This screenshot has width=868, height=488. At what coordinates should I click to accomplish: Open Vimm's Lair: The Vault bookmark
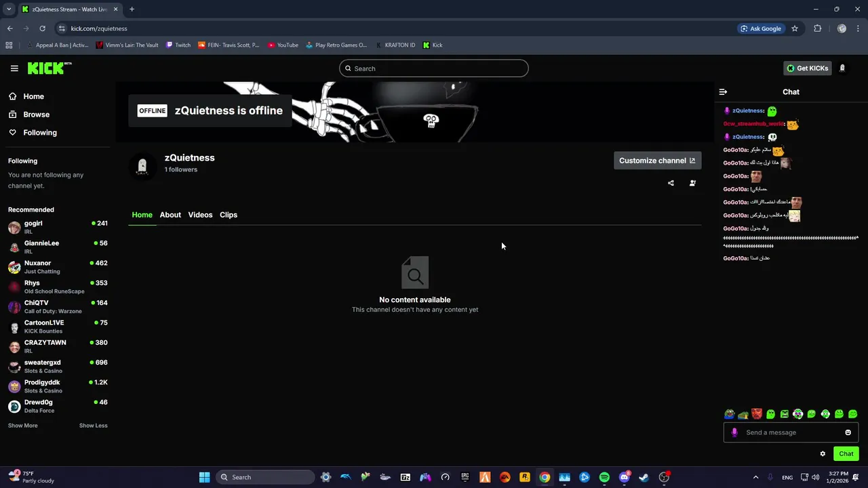[127, 45]
